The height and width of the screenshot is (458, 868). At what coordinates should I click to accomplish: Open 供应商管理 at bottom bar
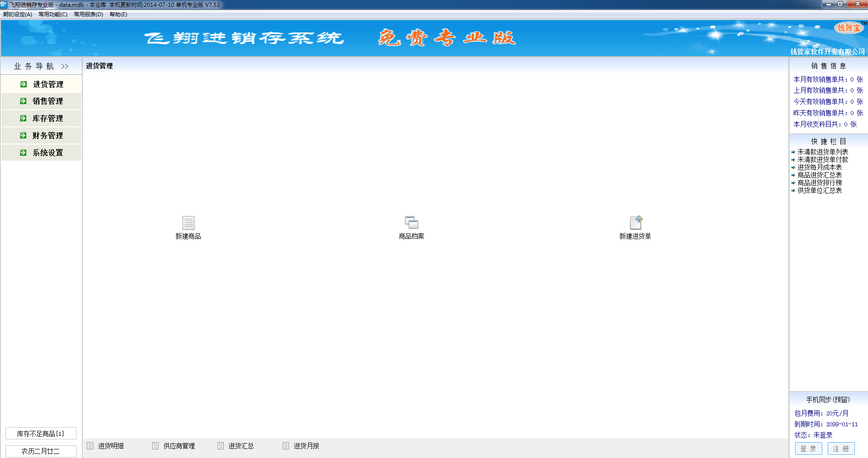tap(178, 446)
